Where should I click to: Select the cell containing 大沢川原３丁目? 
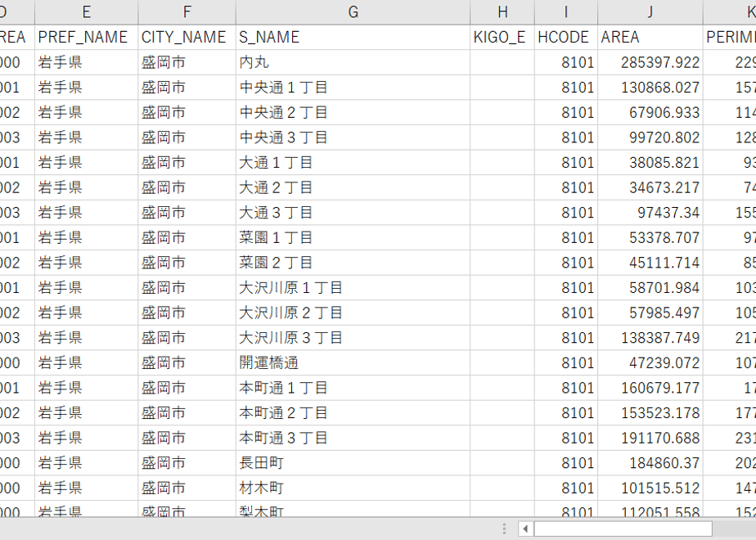click(x=353, y=337)
